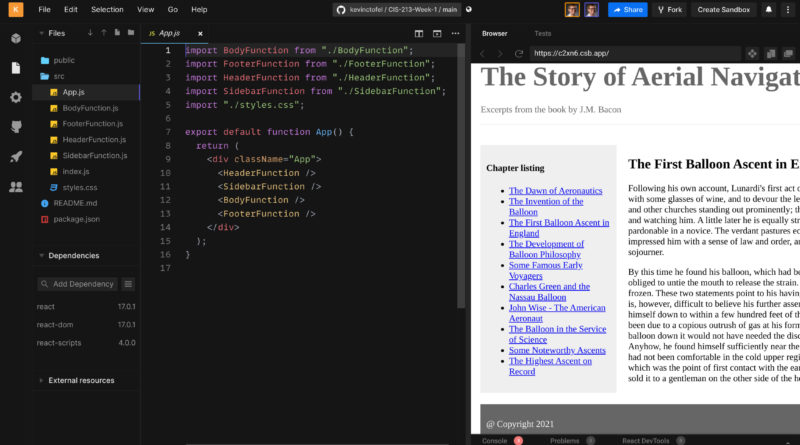Click the second user avatar

click(x=591, y=10)
